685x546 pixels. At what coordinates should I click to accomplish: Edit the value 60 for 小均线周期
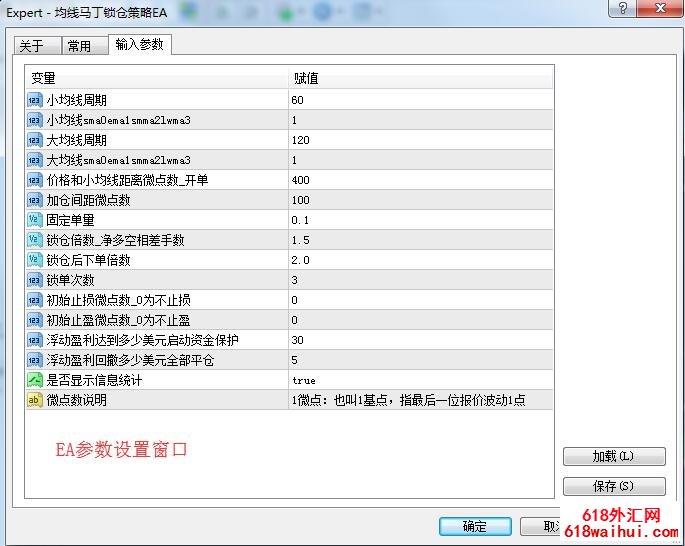[421, 100]
